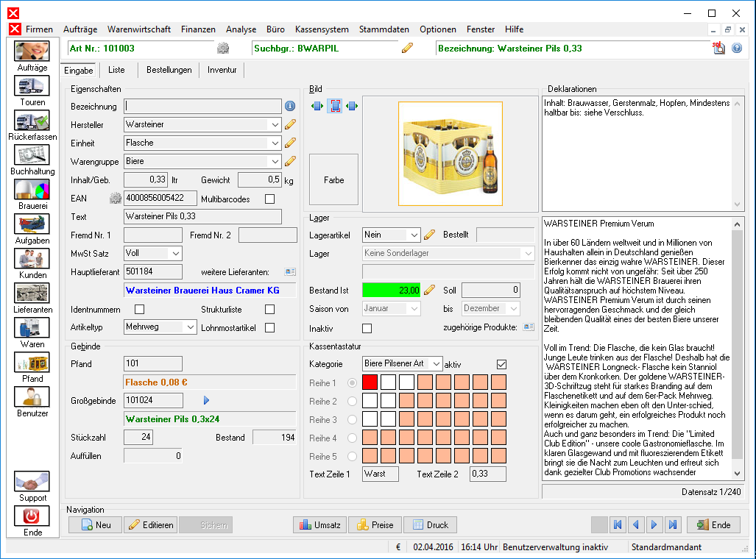Click the gear icon next to EAN

(116, 198)
